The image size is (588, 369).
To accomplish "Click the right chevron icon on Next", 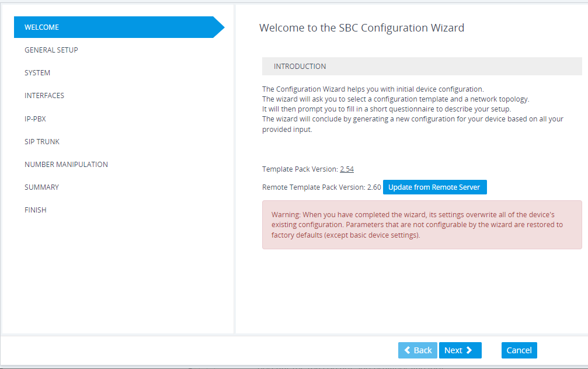I will click(x=469, y=350).
